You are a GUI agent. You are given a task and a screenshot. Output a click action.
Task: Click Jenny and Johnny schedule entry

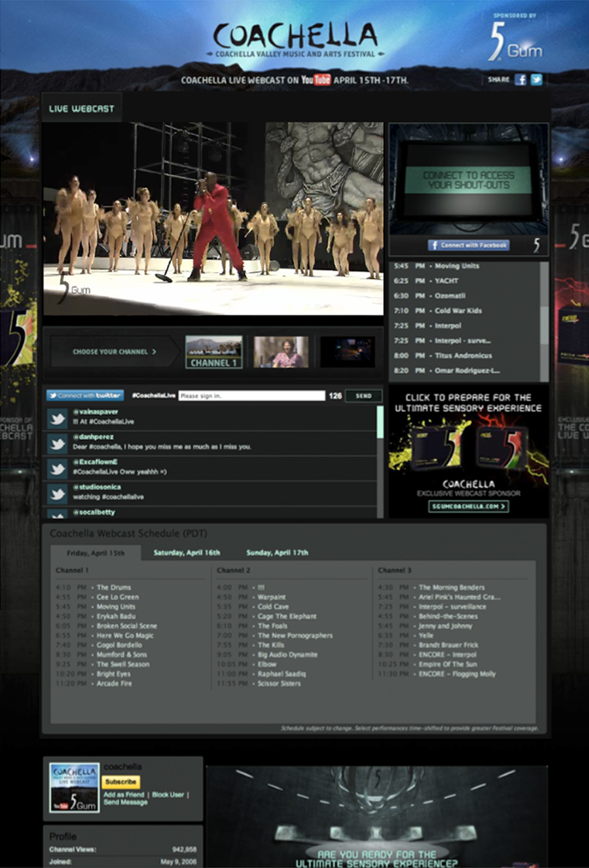445,626
